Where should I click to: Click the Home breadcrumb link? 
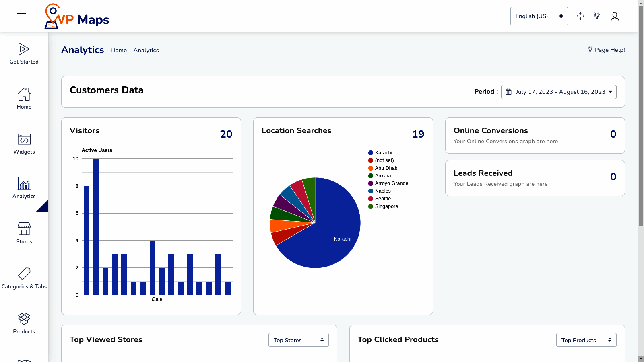tap(118, 50)
